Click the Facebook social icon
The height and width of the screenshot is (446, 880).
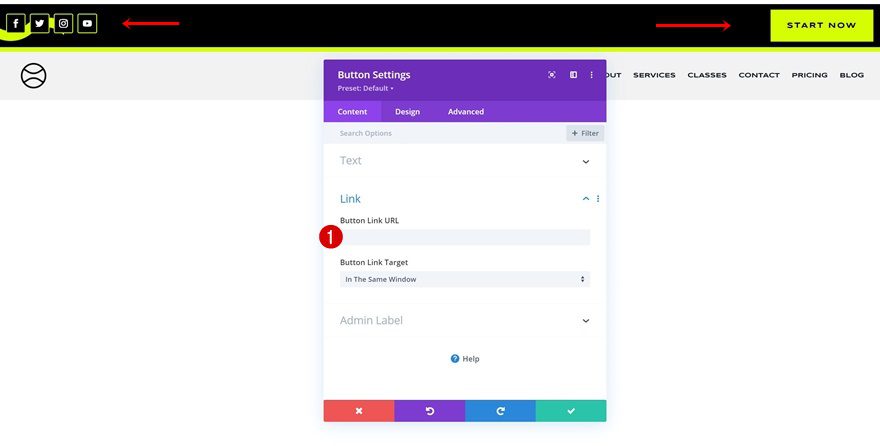[16, 23]
